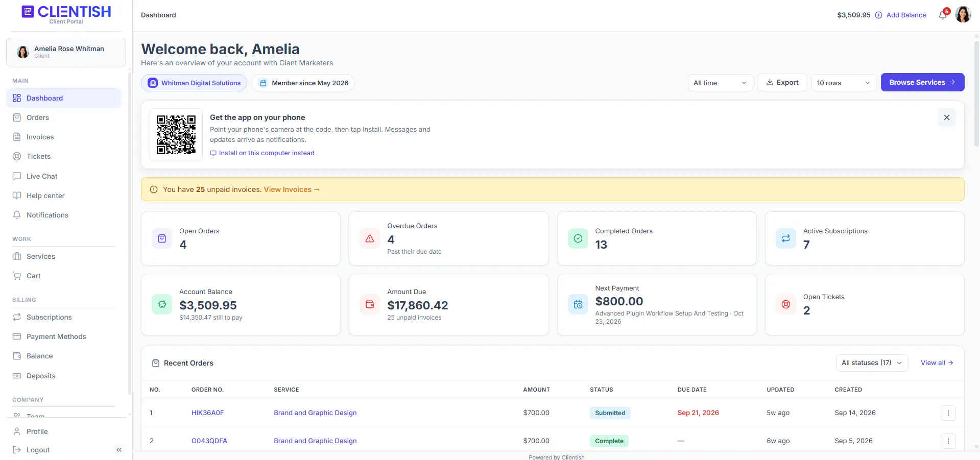Click the Active Subscriptions arrows icon
This screenshot has height=460, width=980.
785,238
